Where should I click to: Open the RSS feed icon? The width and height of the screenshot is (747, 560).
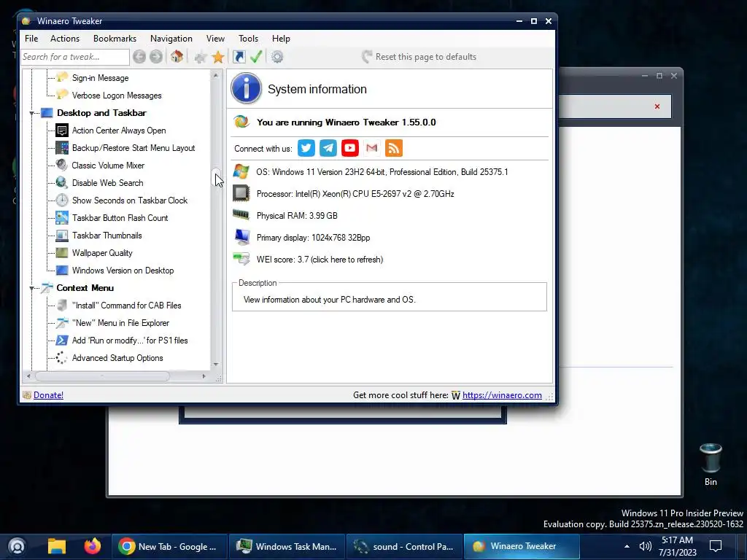(x=394, y=148)
